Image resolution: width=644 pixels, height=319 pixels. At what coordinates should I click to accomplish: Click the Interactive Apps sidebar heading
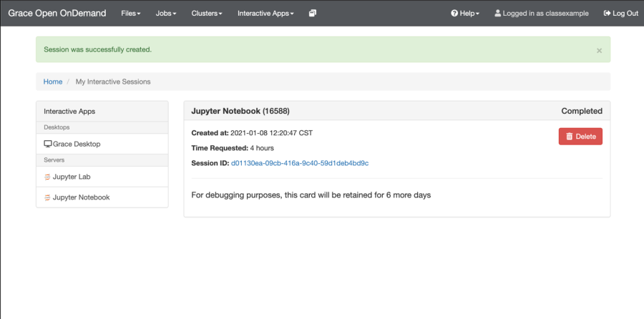tap(69, 111)
